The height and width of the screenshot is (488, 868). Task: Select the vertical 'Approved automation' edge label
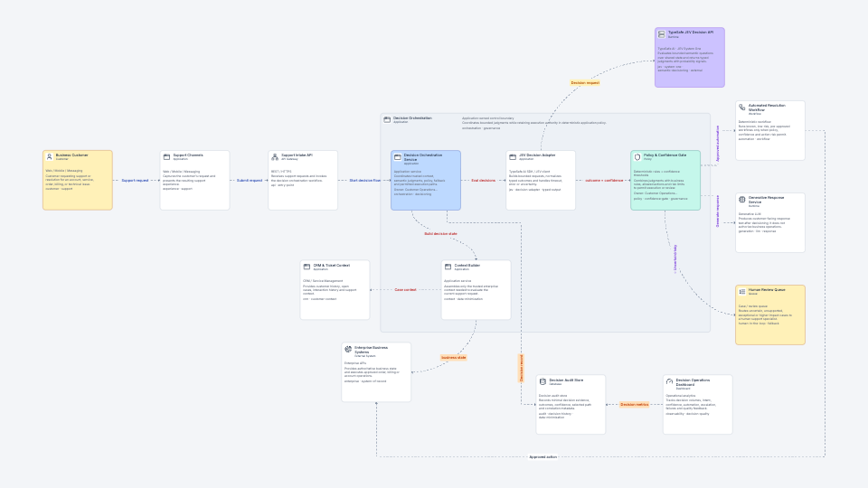click(717, 144)
